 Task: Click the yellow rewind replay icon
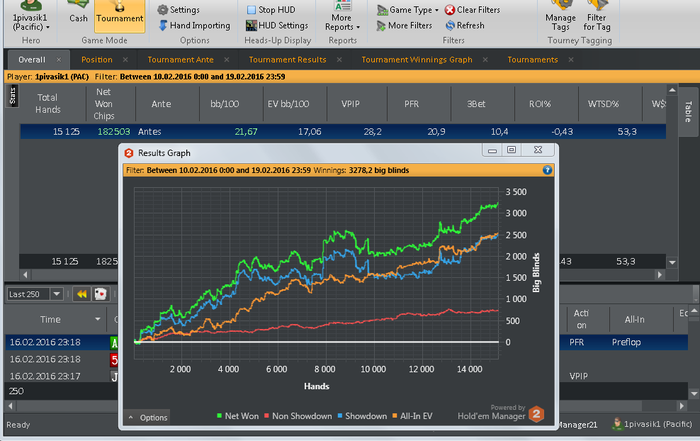coord(82,294)
